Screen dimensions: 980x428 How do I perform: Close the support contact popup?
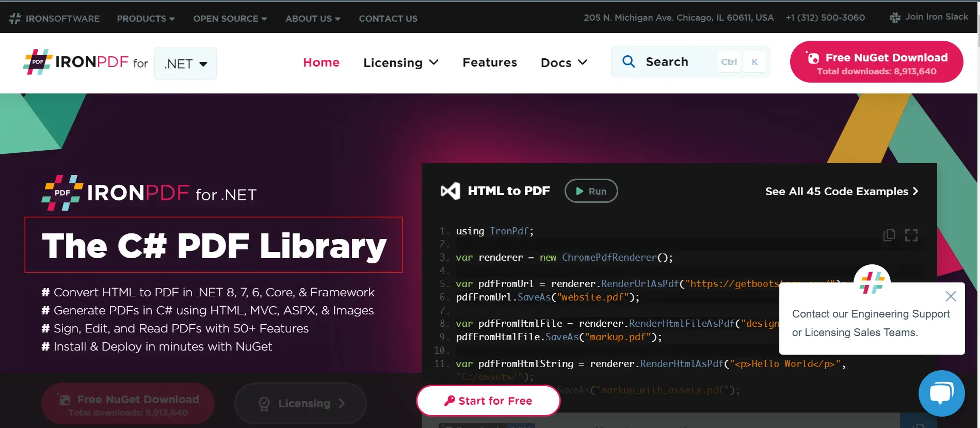click(951, 296)
